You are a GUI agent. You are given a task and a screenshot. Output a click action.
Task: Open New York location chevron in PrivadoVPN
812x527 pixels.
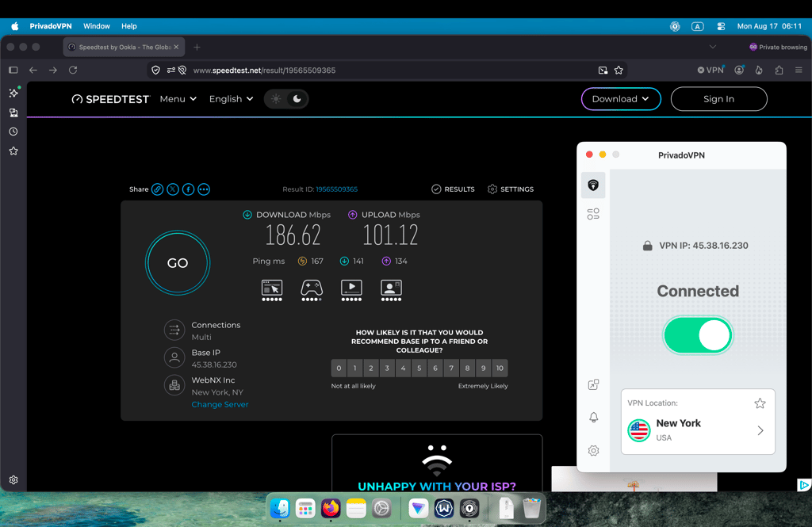coord(760,430)
